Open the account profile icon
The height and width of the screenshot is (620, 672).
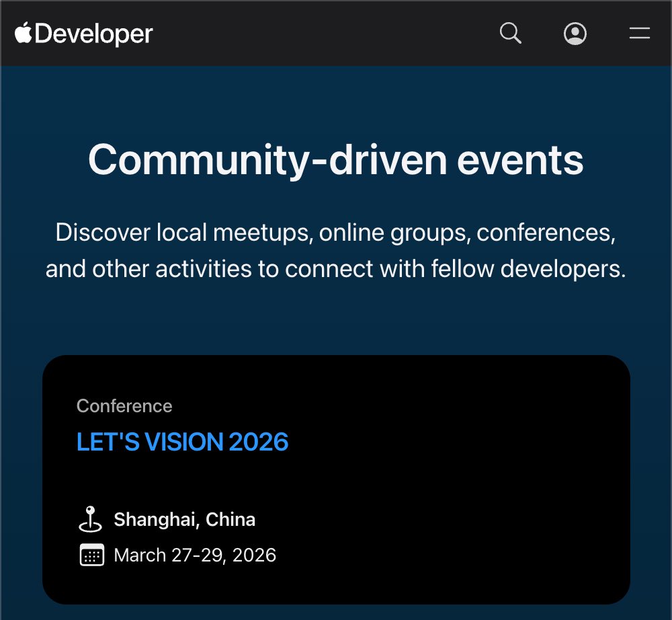point(575,34)
